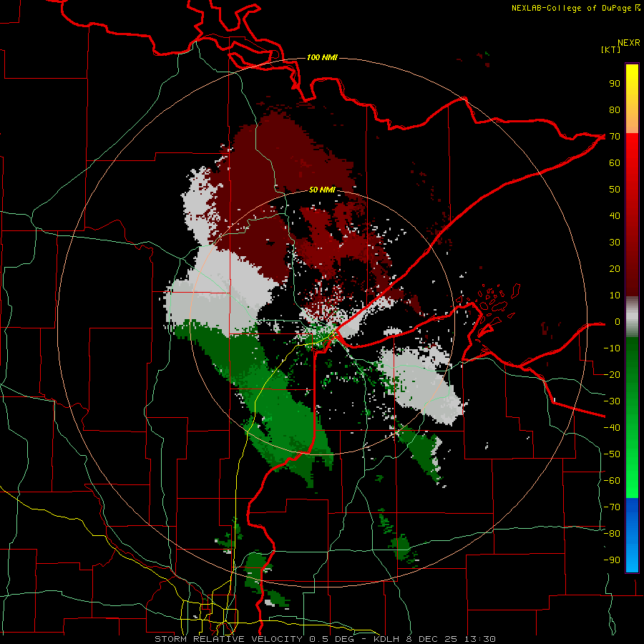
Task: Click the -50 value on color scale
Action: [x=612, y=454]
